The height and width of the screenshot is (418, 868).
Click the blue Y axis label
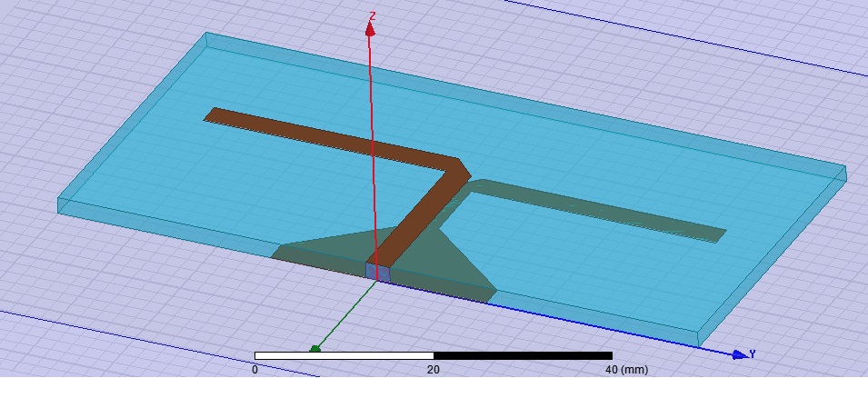pos(753,353)
